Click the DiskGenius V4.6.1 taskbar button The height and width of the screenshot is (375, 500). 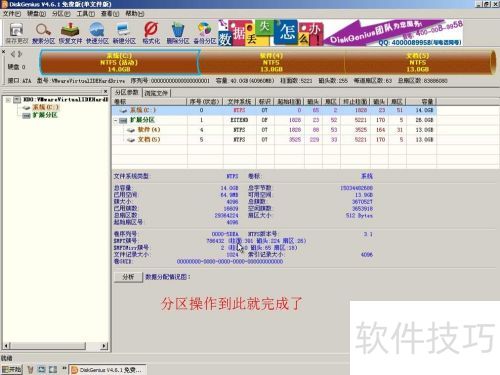[x=108, y=370]
